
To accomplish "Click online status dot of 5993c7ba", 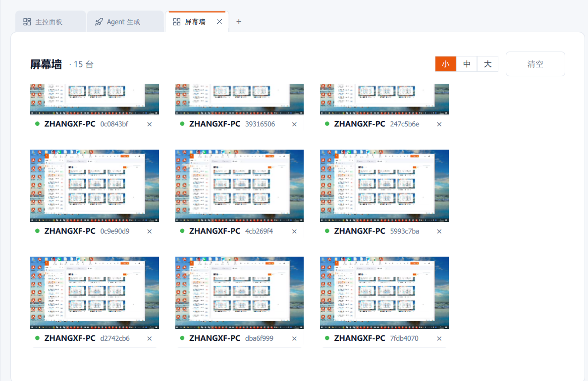I will [327, 231].
